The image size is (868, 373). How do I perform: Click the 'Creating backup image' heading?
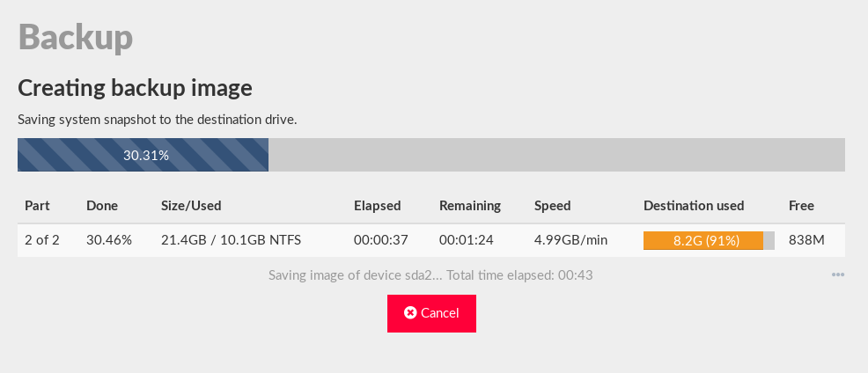pos(136,88)
